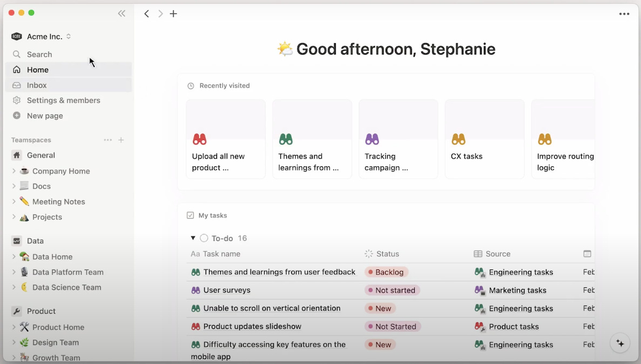Click the To-do status circle

tap(204, 238)
